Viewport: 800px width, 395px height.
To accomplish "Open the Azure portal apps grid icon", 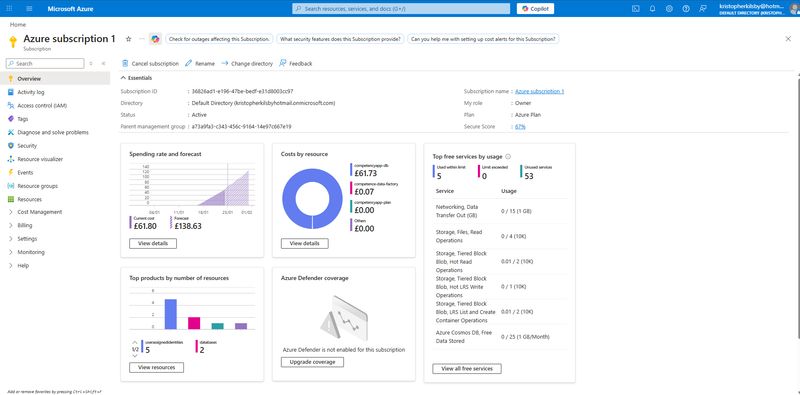I will (x=9, y=9).
